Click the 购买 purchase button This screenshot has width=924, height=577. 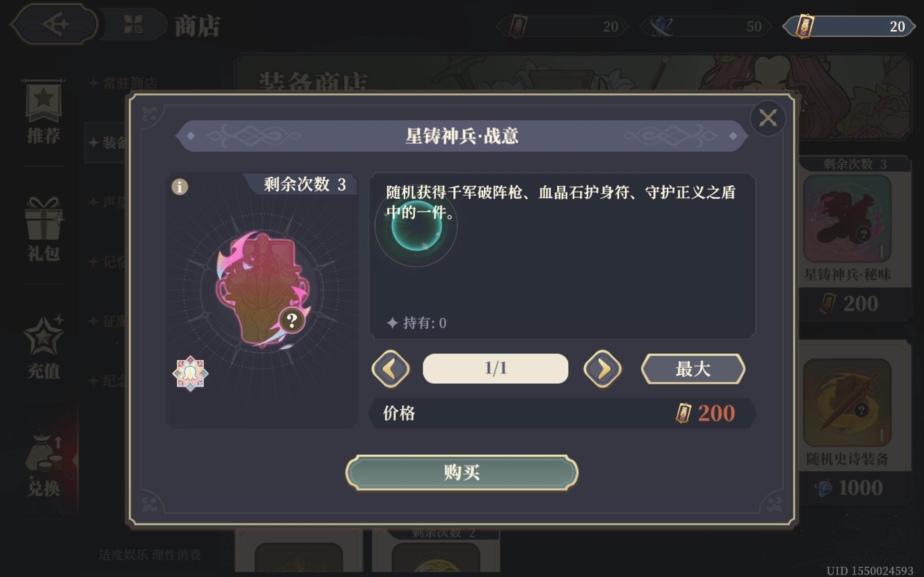(x=462, y=472)
